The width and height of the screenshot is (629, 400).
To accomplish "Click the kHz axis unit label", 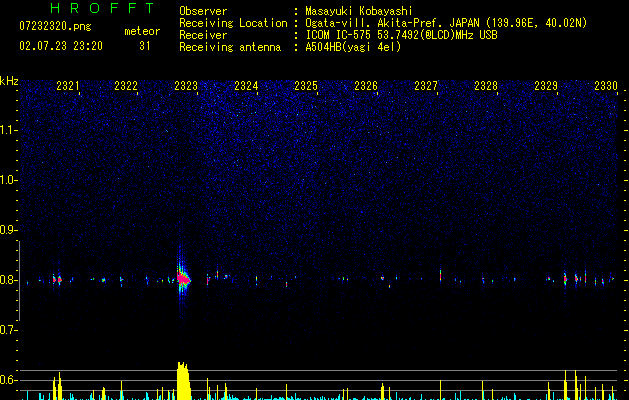I will coord(9,81).
